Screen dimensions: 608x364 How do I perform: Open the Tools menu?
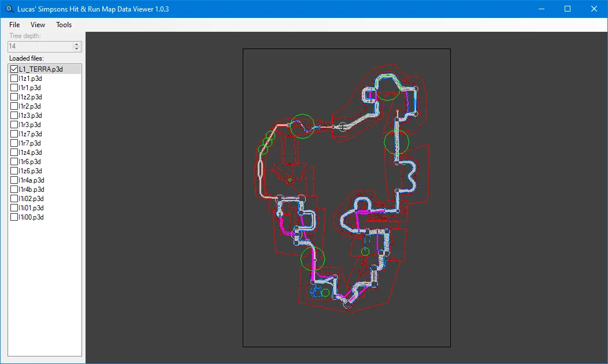[64, 25]
